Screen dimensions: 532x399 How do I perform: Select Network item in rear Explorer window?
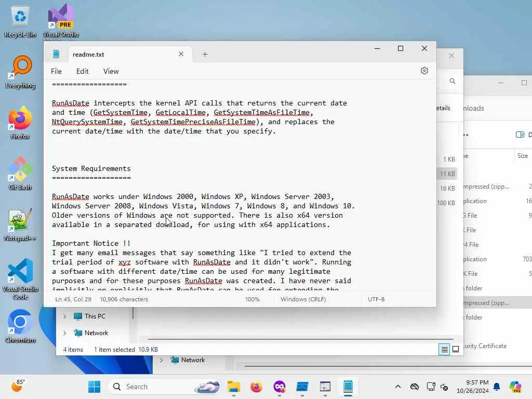tap(188, 360)
